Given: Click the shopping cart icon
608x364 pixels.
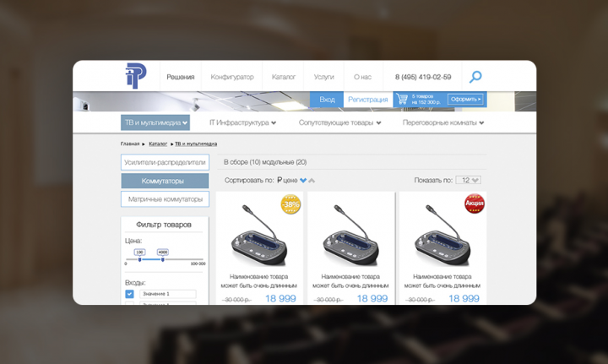Looking at the screenshot, I should [x=402, y=99].
